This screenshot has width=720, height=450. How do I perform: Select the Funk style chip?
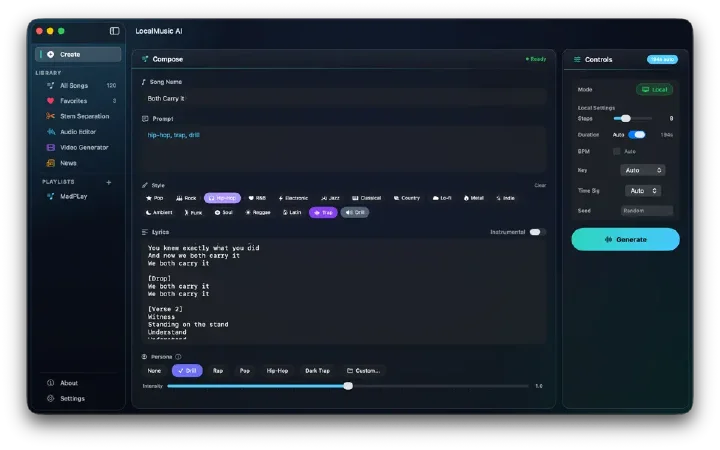point(193,213)
